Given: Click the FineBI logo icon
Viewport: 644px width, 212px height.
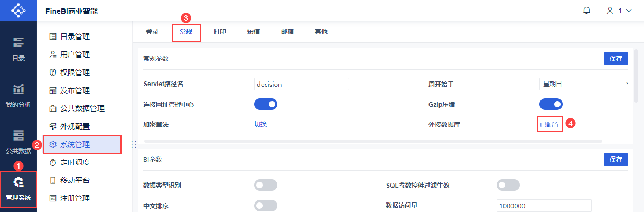Looking at the screenshot, I should coord(18,10).
